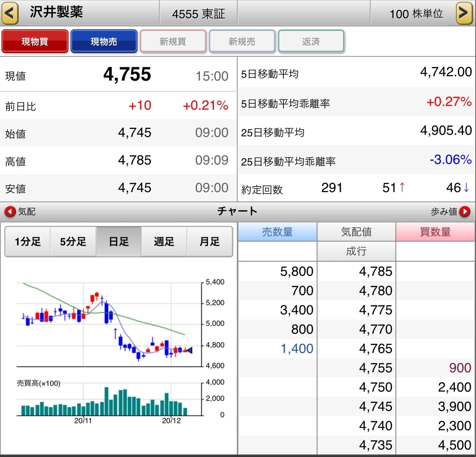Screen dimensions: 476x457
Task: Tap the 返済 button
Action: coord(311,41)
